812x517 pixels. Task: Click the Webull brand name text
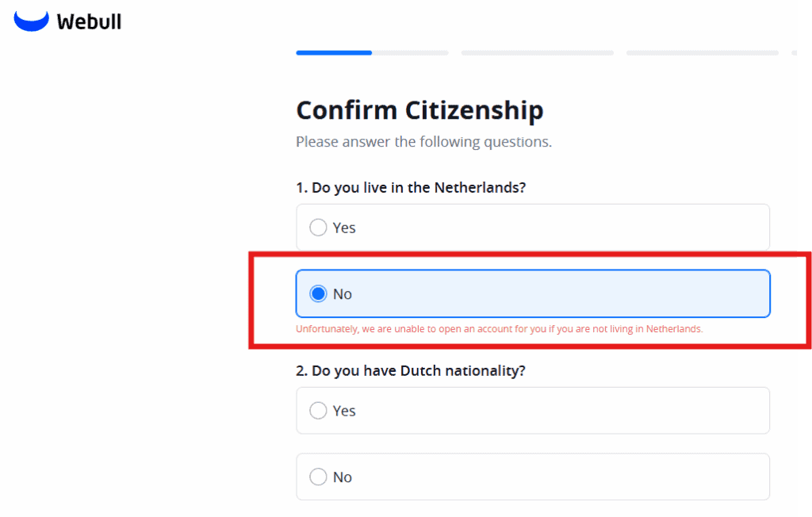89,21
